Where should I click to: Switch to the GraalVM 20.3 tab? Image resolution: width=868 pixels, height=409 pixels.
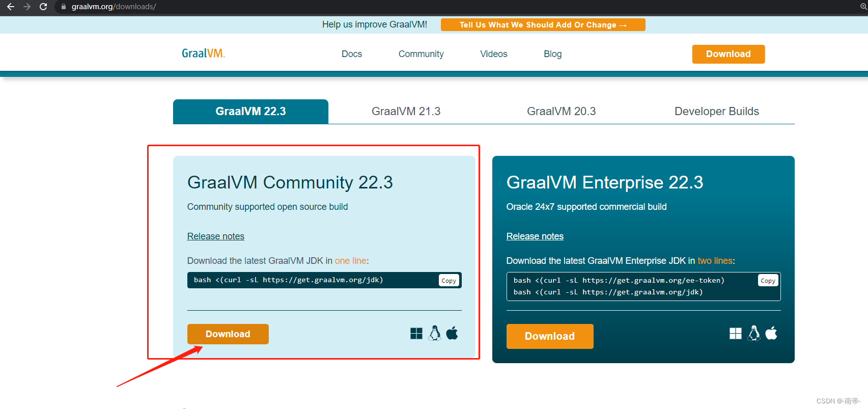562,112
